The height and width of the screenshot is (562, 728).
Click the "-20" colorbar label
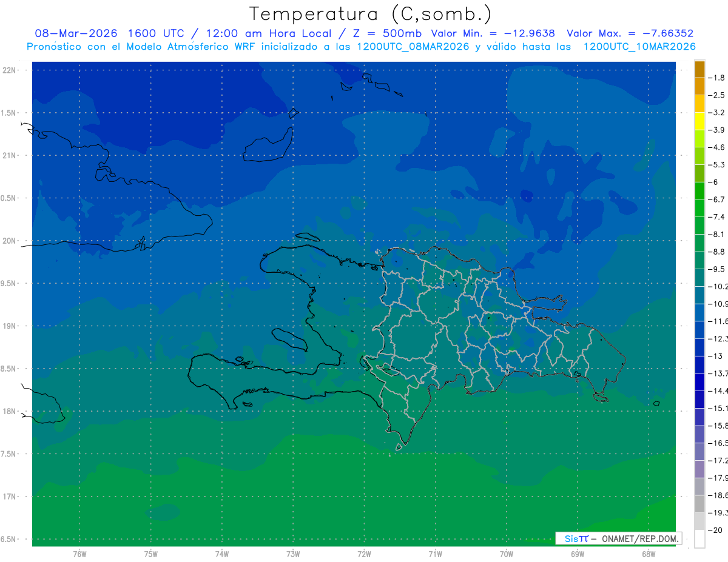coord(716,530)
